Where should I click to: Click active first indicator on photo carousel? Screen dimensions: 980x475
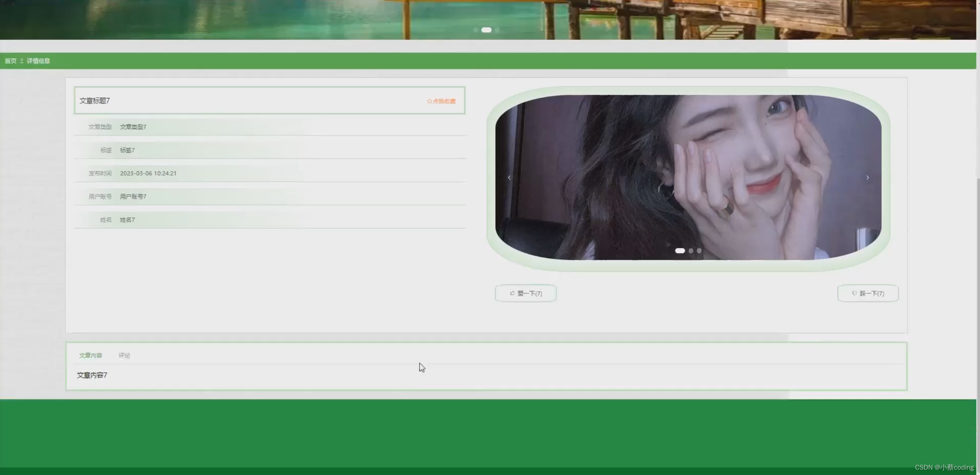click(x=680, y=251)
